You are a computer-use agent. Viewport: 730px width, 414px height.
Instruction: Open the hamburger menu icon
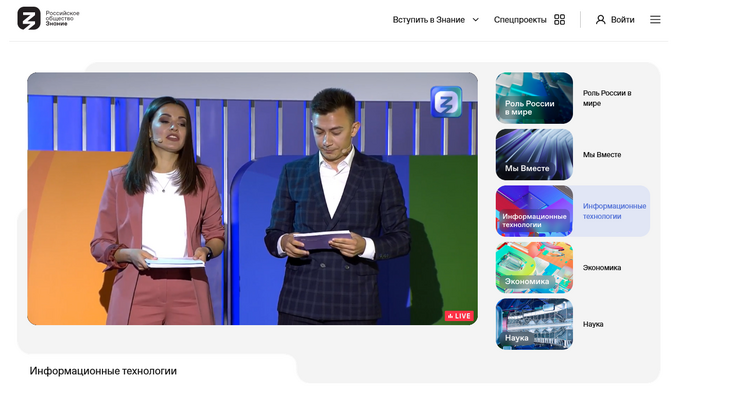tap(655, 19)
